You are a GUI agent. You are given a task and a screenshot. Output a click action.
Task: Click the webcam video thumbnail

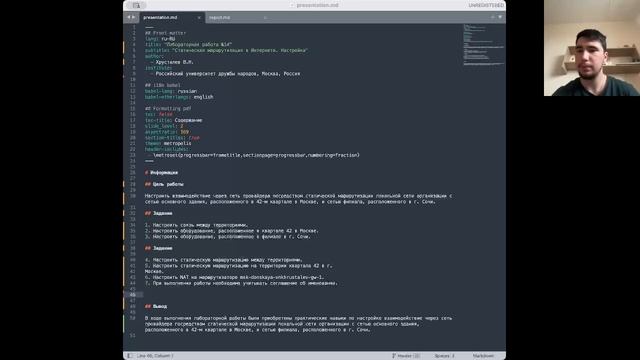coord(592,48)
